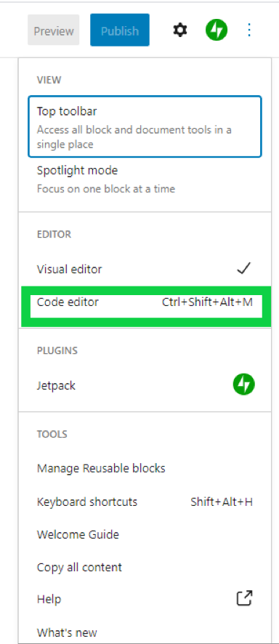The height and width of the screenshot is (644, 279).
Task: Open settings with the gear icon
Action: (x=179, y=31)
